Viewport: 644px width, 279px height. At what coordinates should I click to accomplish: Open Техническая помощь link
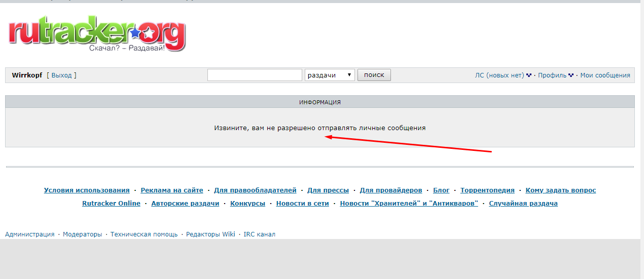pos(144,234)
